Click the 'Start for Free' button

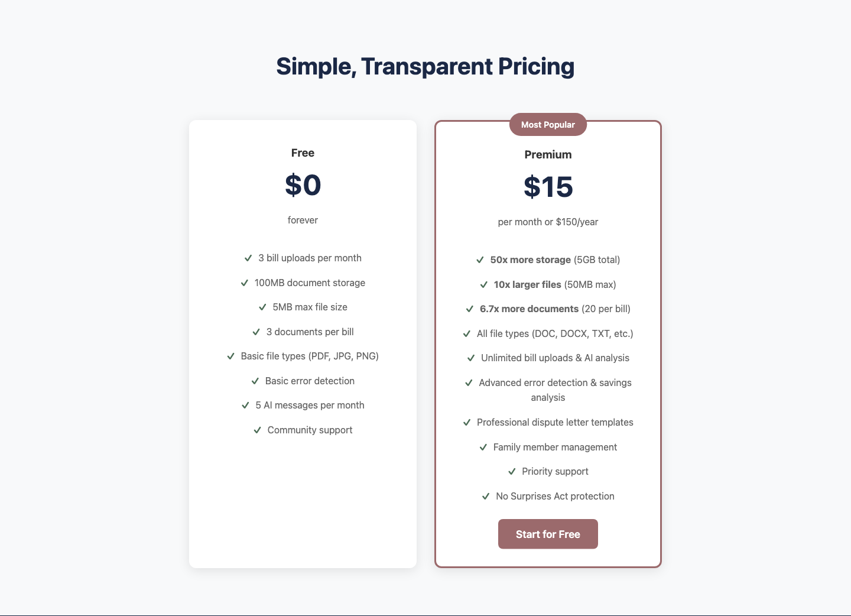548,534
